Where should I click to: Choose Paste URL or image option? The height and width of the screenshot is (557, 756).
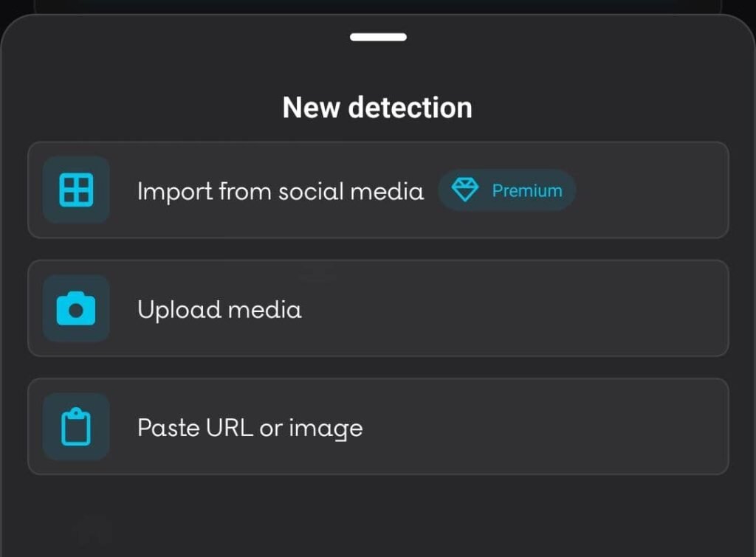[378, 427]
